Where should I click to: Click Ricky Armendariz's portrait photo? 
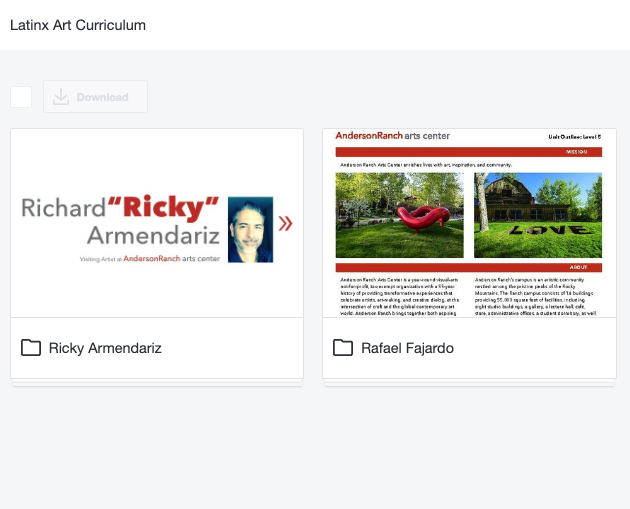point(250,229)
